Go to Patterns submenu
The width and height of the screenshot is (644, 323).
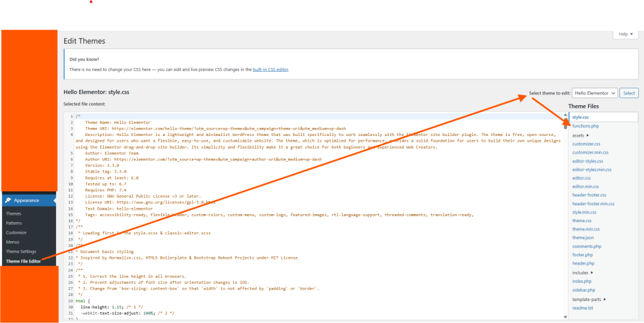14,223
